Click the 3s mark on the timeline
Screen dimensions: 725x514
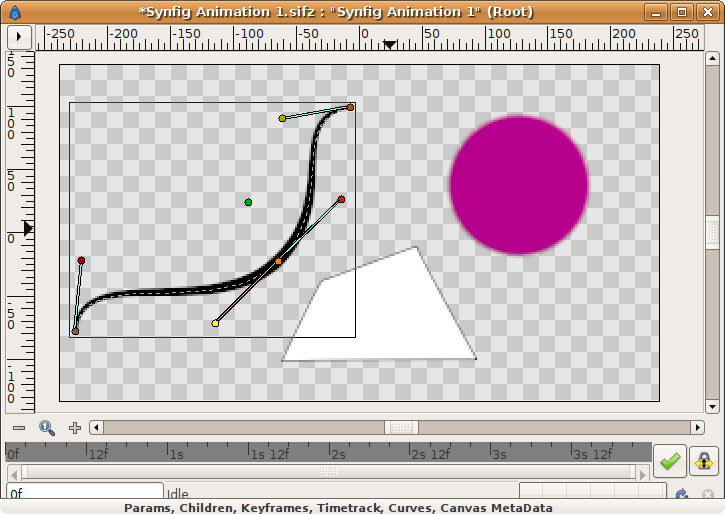point(499,454)
